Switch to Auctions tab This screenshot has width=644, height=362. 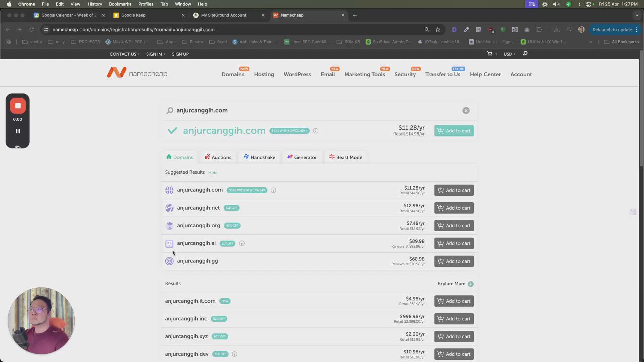pos(218,157)
